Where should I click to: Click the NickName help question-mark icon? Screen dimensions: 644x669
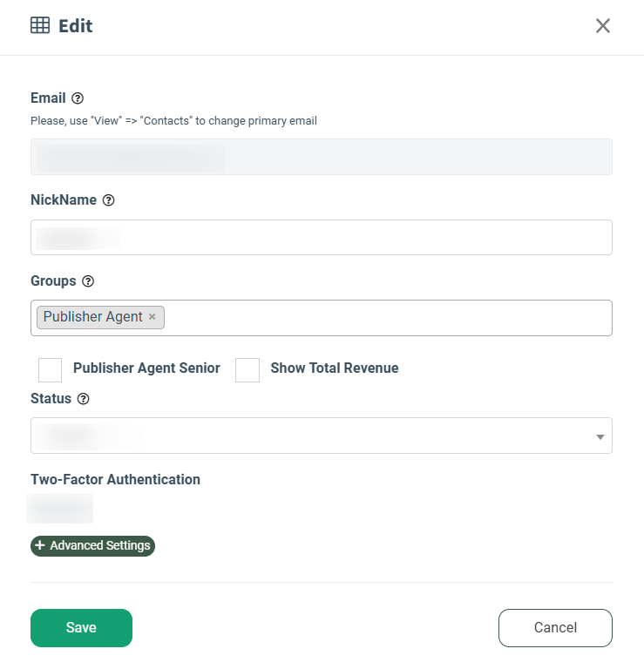[108, 200]
